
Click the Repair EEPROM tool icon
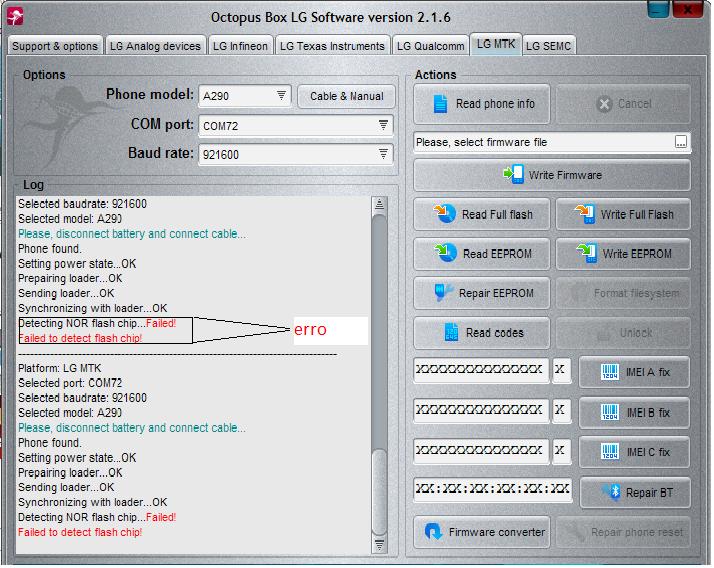[x=443, y=292]
